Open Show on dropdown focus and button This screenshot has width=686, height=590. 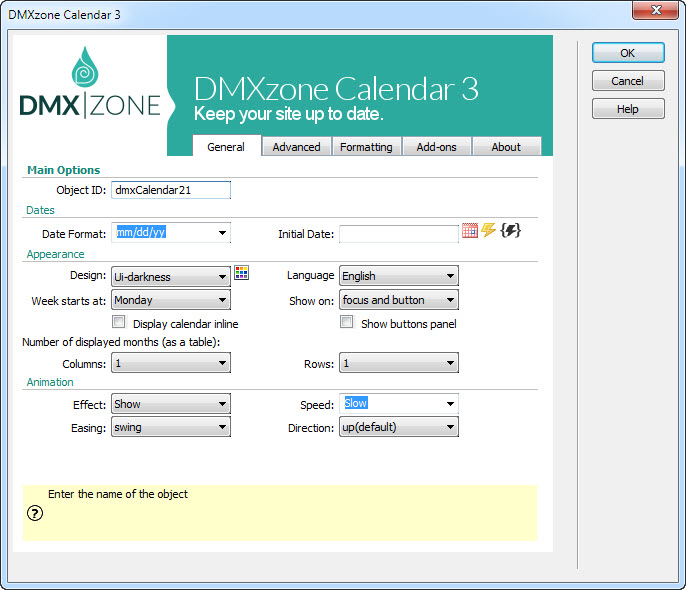[399, 300]
